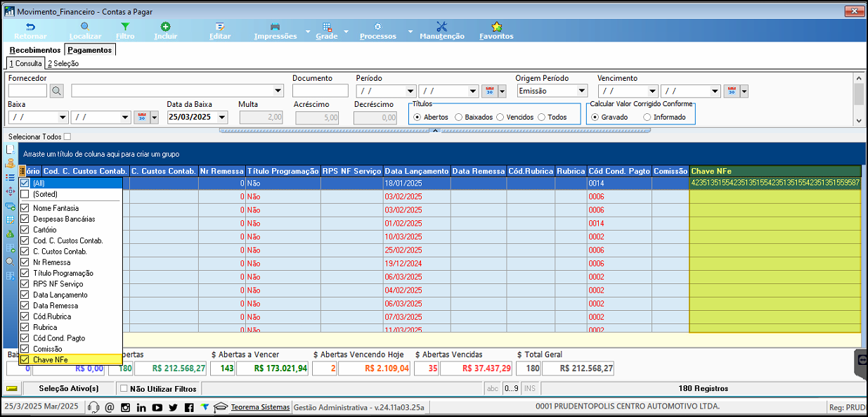Image resolution: width=868 pixels, height=417 pixels.
Task: Click the magnifier icon in left sidebar
Action: [10, 261]
